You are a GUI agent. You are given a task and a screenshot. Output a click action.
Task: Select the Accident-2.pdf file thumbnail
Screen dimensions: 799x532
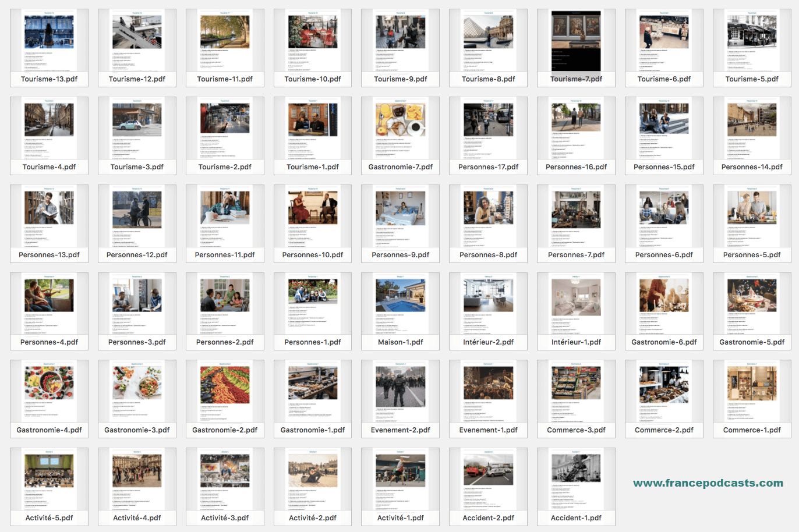tap(488, 480)
